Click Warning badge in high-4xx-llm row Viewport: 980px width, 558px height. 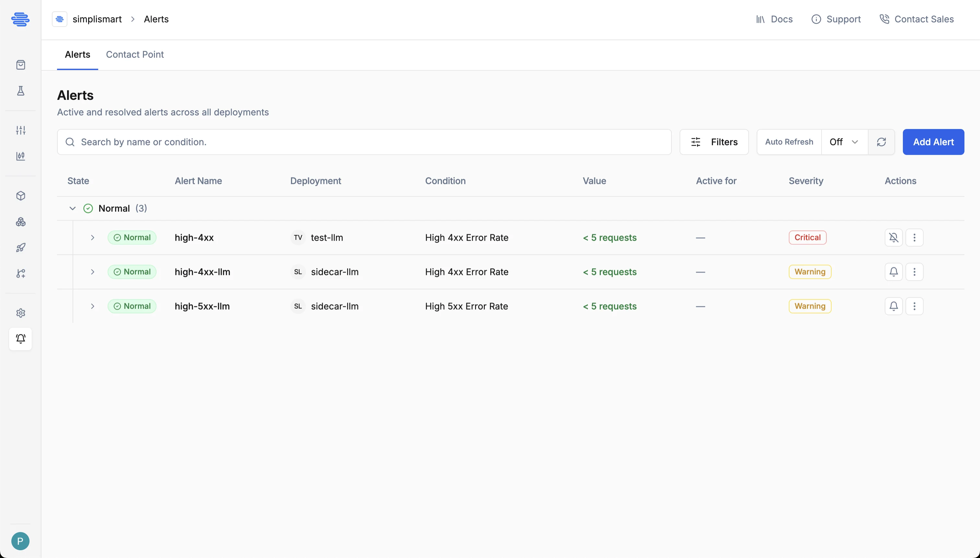[x=810, y=272]
